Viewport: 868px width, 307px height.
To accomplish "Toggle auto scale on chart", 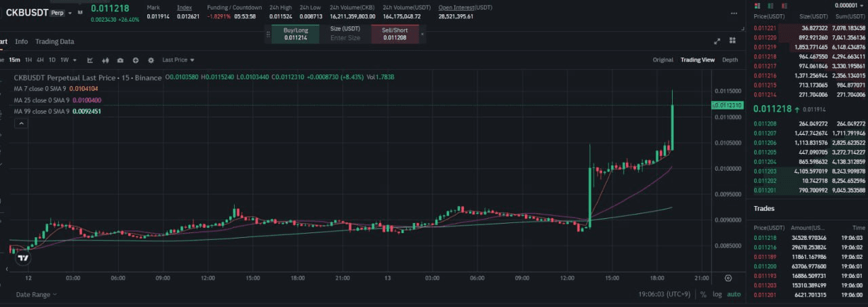I will (x=734, y=295).
